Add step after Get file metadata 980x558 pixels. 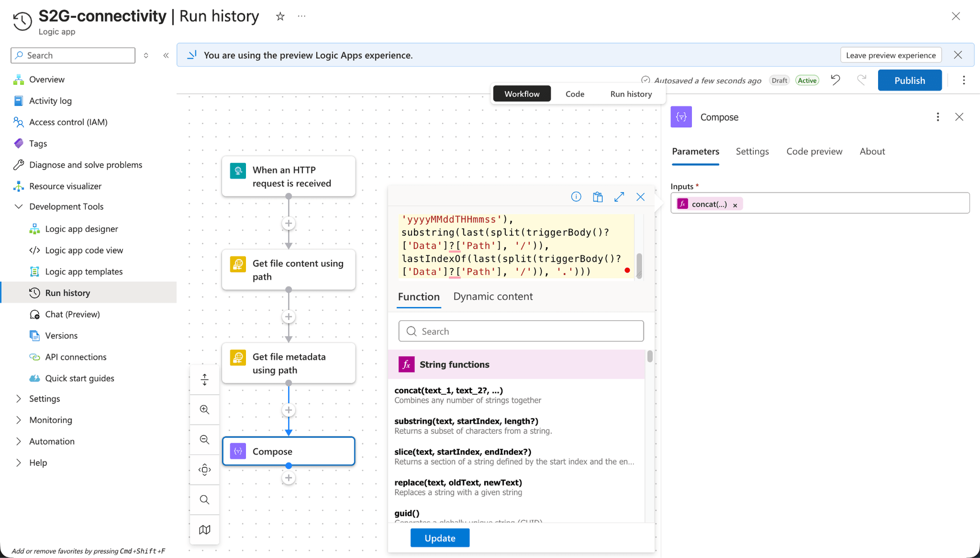pos(289,410)
